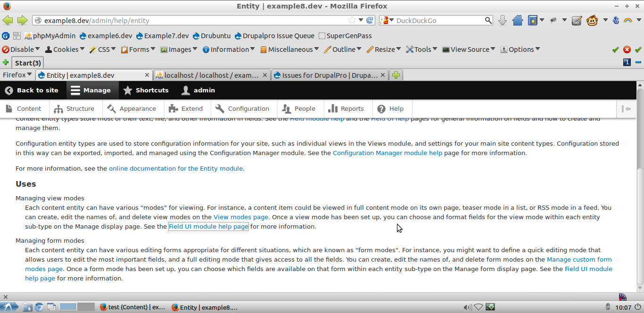The width and height of the screenshot is (644, 313).
Task: Click Back to site
Action: 32,91
